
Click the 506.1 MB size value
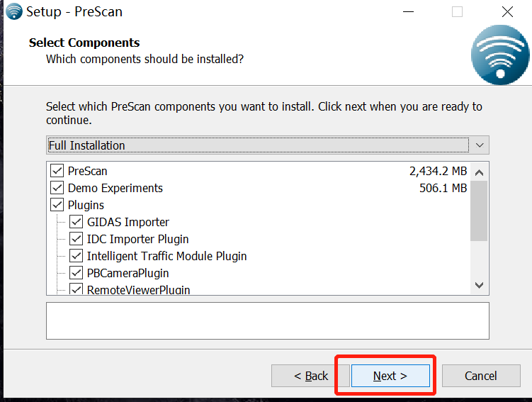pyautogui.click(x=443, y=188)
